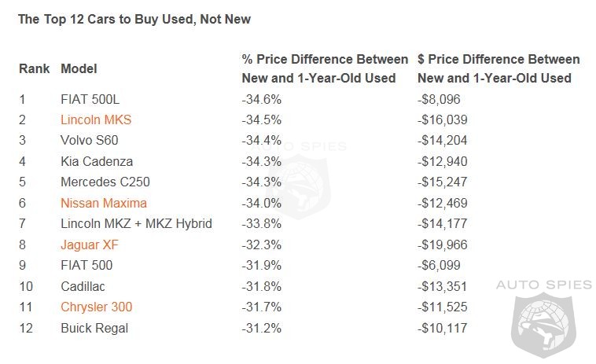Click the Buick Regal model cell
The height and width of the screenshot is (364, 596).
pyautogui.click(x=94, y=328)
